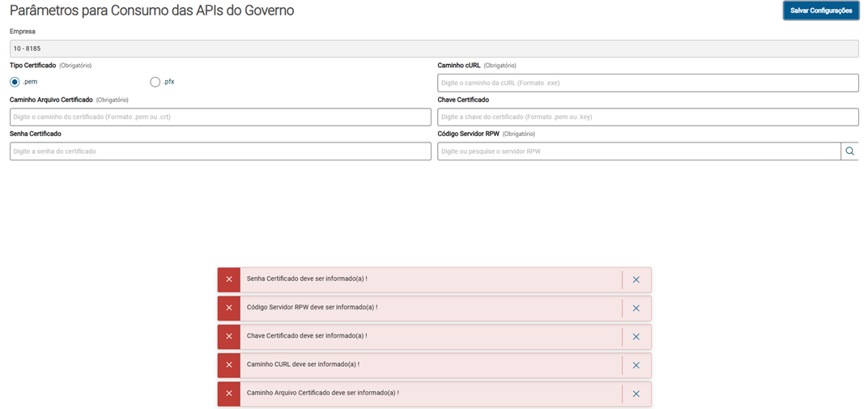
Task: Dismiss the Caminho Arquivo Certificado error
Action: [x=636, y=394]
